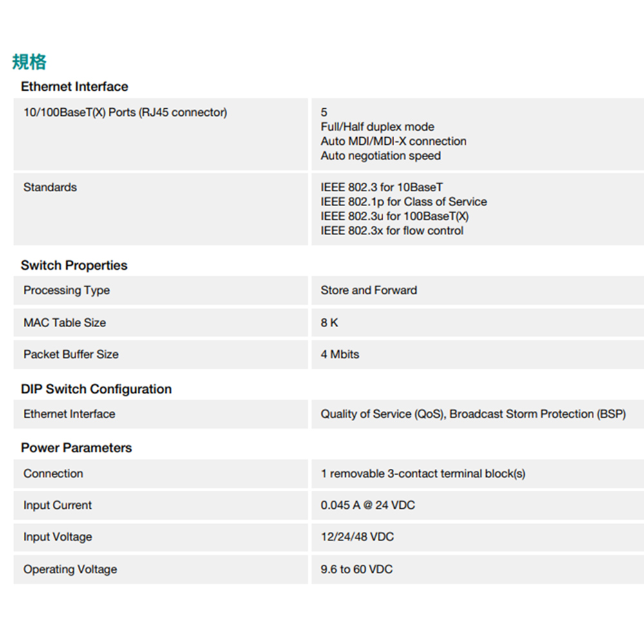This screenshot has height=644, width=644.
Task: Click the DIP Switch Configuration heading
Action: tap(96, 389)
